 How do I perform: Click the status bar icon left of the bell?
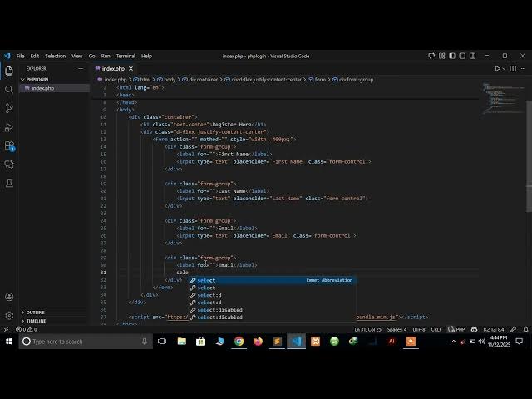tap(514, 329)
